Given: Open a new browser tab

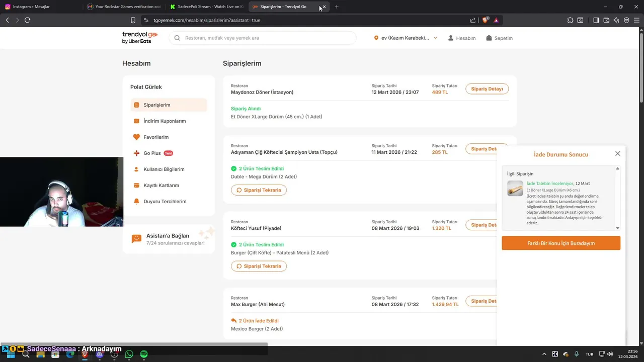Looking at the screenshot, I should click(x=337, y=7).
